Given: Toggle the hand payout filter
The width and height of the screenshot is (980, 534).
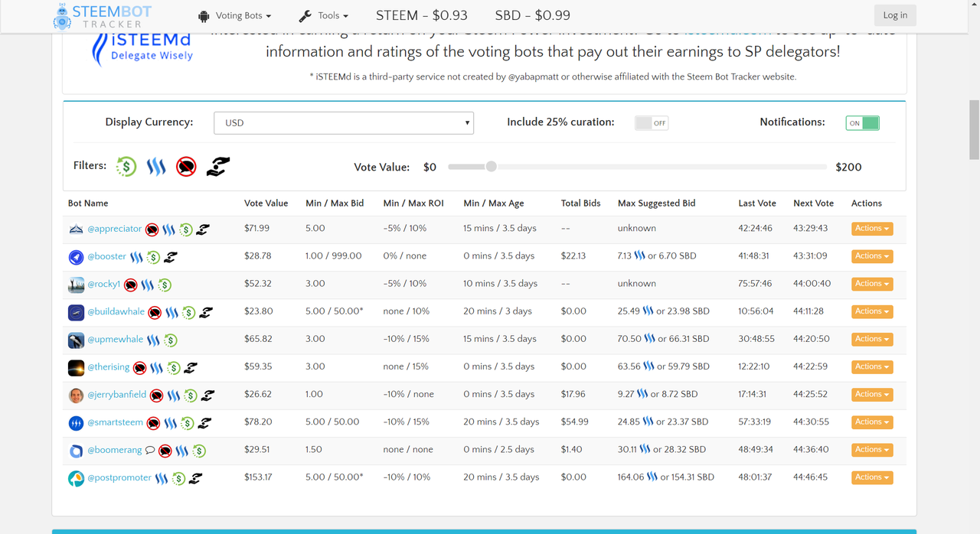Looking at the screenshot, I should coord(218,166).
